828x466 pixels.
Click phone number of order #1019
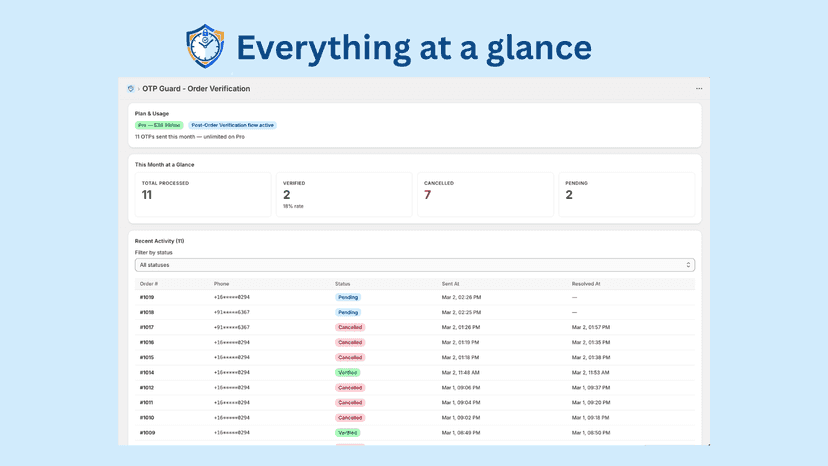(232, 297)
